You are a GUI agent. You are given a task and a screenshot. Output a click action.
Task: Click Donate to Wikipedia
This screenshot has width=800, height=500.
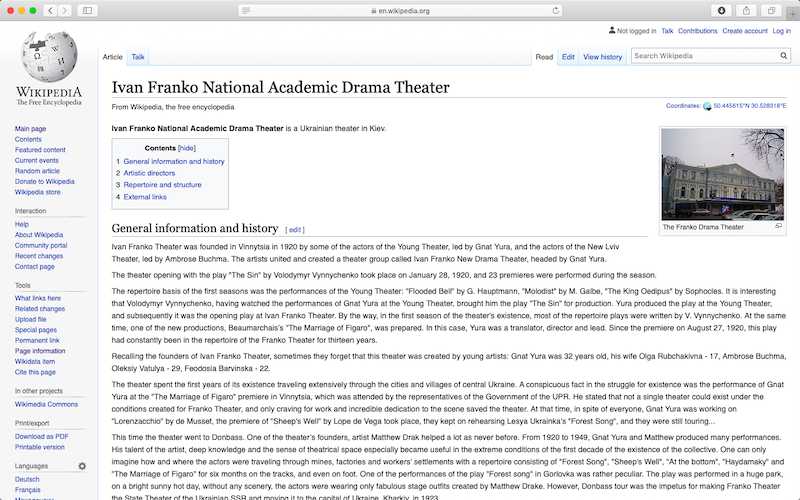44,182
